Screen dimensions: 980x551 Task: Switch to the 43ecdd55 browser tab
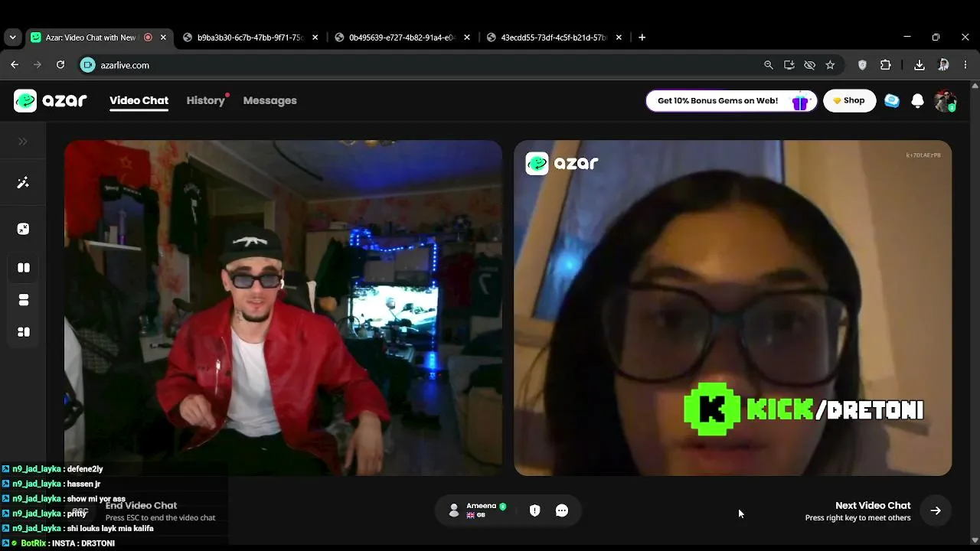(554, 37)
